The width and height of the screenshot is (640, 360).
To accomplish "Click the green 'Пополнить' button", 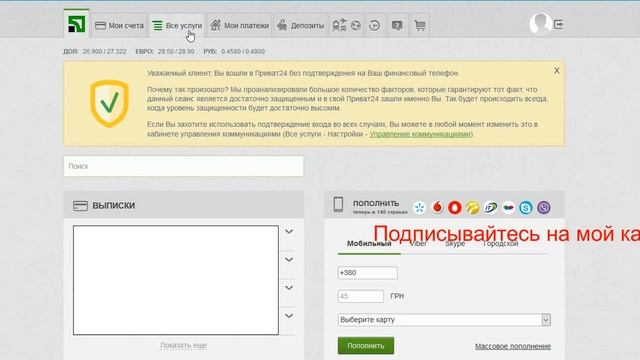I will point(366,346).
